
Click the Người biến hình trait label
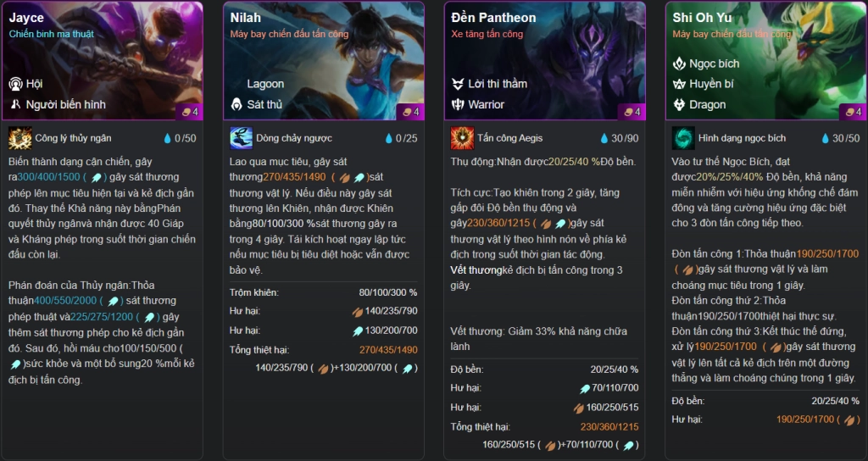66,104
